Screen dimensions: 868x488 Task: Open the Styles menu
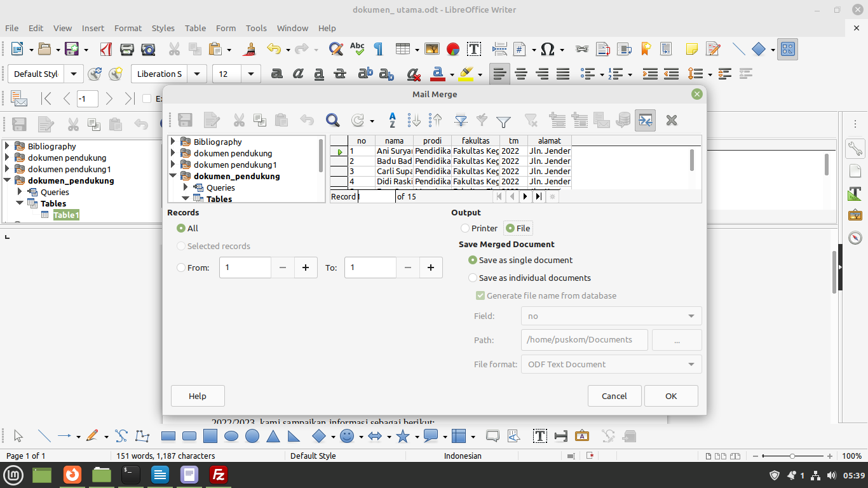163,28
